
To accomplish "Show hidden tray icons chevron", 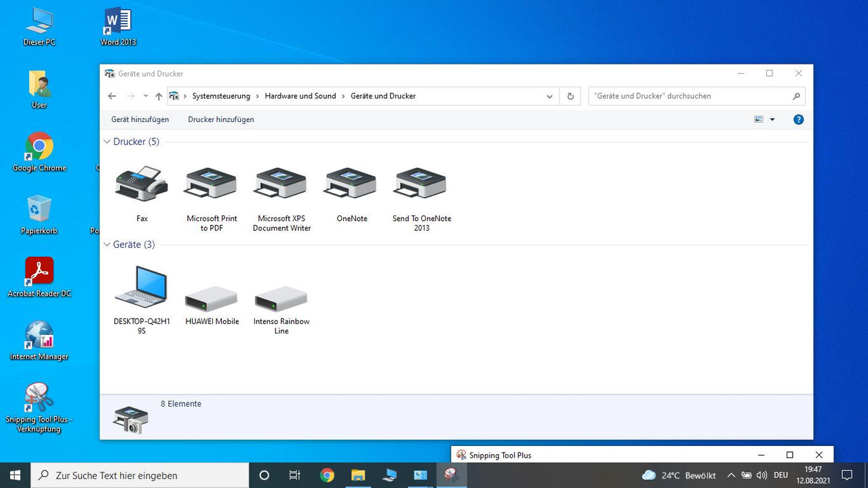I will pos(731,475).
